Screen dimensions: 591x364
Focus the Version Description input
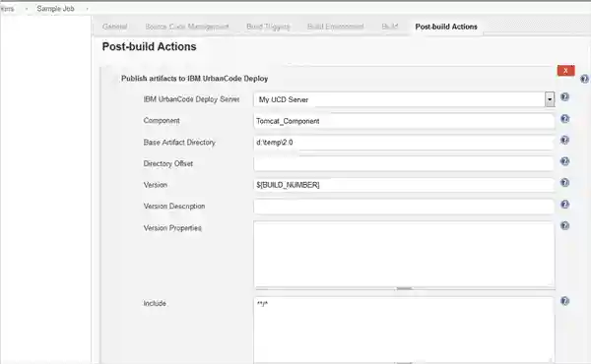coord(404,207)
